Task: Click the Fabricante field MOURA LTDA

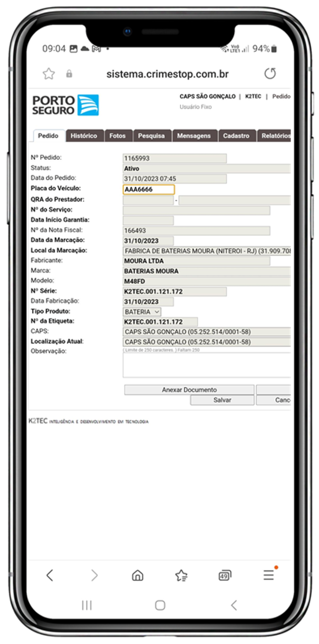Action: tap(197, 261)
